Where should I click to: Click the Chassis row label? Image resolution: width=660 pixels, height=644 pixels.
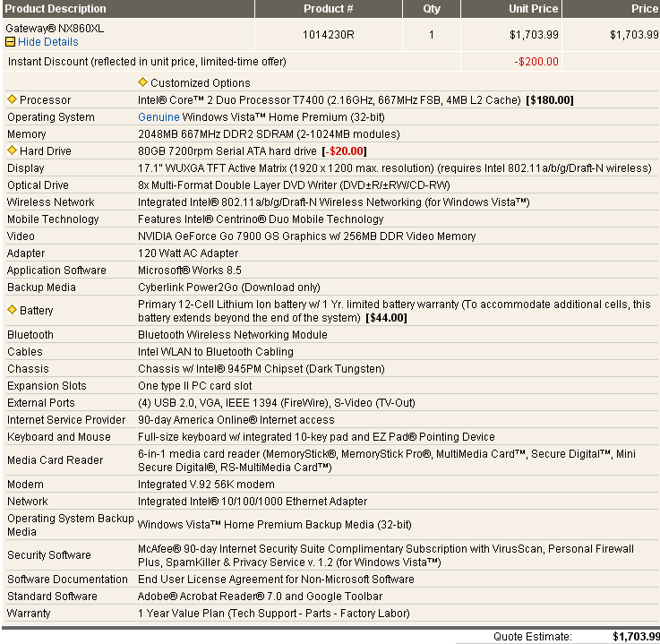tap(28, 369)
